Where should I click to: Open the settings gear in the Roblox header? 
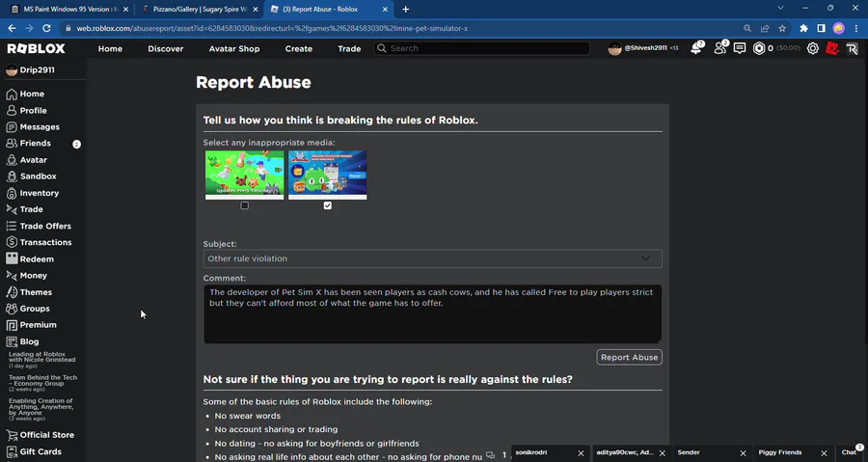coord(813,48)
